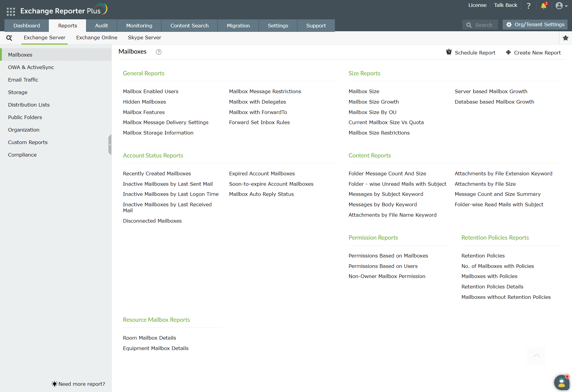572x392 pixels.
Task: Expand the Compliance sidebar section
Action: click(x=22, y=154)
